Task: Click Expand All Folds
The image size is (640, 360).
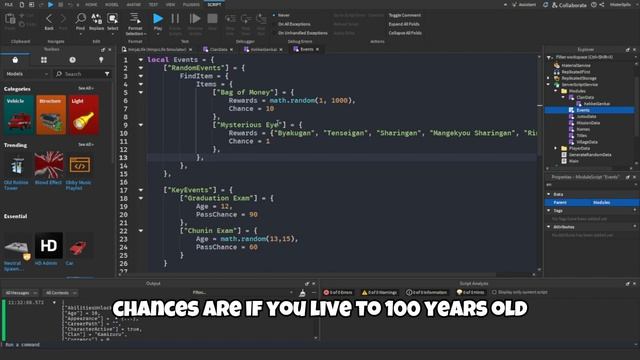Action: tap(404, 24)
